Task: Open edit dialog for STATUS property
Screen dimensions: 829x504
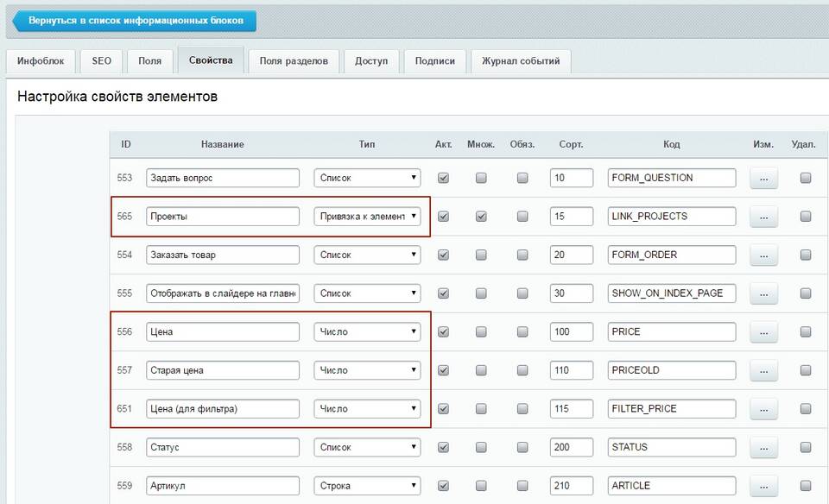Action: [763, 447]
